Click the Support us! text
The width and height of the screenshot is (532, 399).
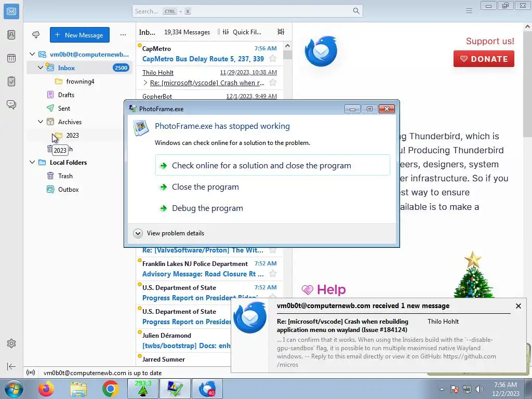pos(489,41)
